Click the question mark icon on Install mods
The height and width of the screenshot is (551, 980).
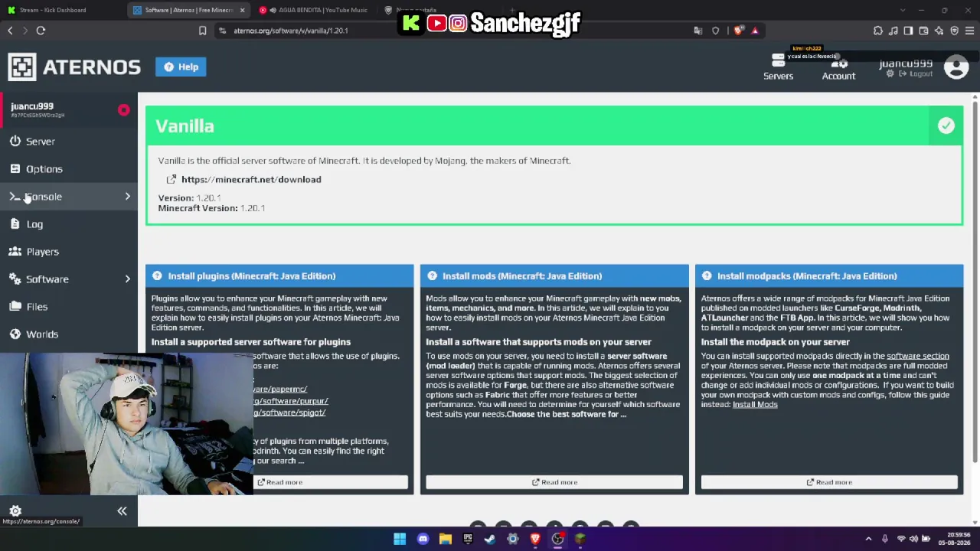[x=432, y=276]
